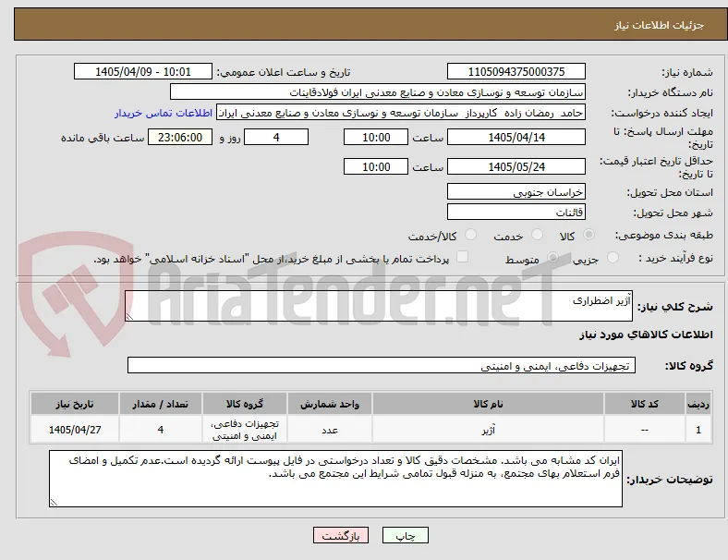The image size is (728, 560).
Task: Click the response deadline time field 10:00
Action: click(376, 137)
